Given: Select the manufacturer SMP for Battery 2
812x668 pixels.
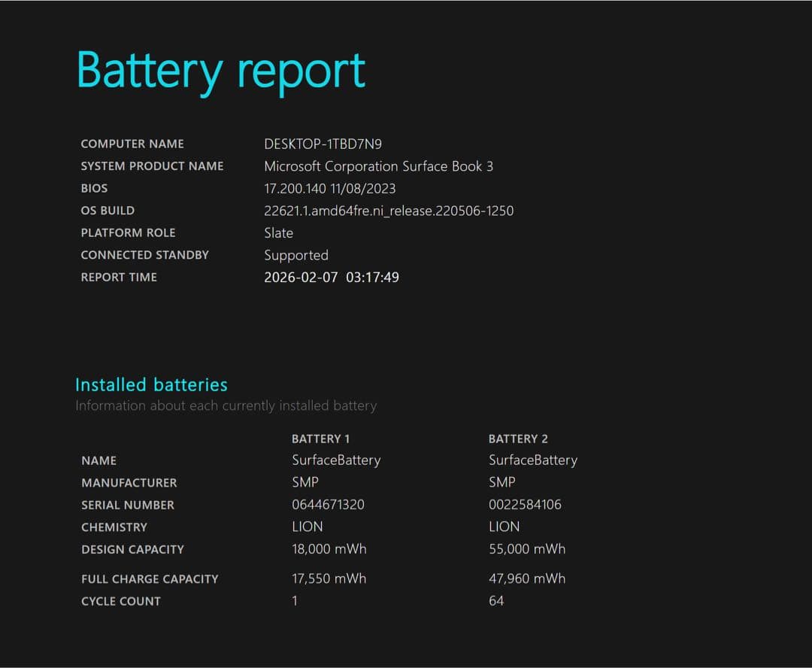Looking at the screenshot, I should [x=501, y=482].
